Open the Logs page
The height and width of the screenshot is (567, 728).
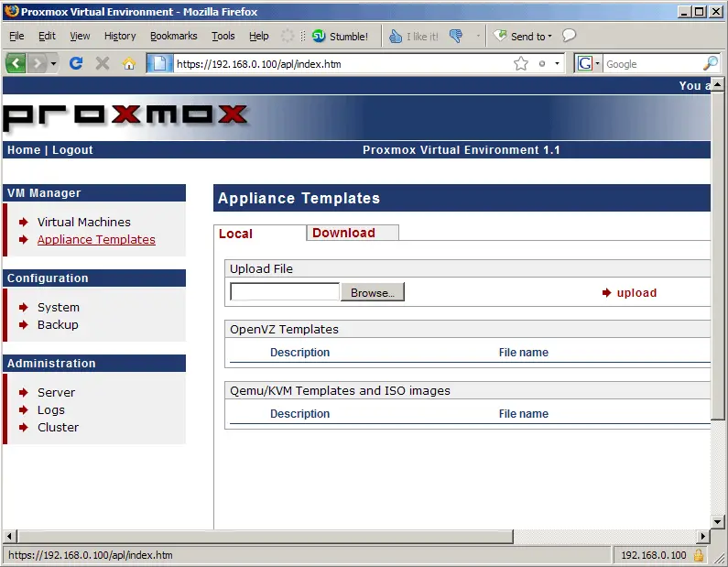pyautogui.click(x=51, y=410)
